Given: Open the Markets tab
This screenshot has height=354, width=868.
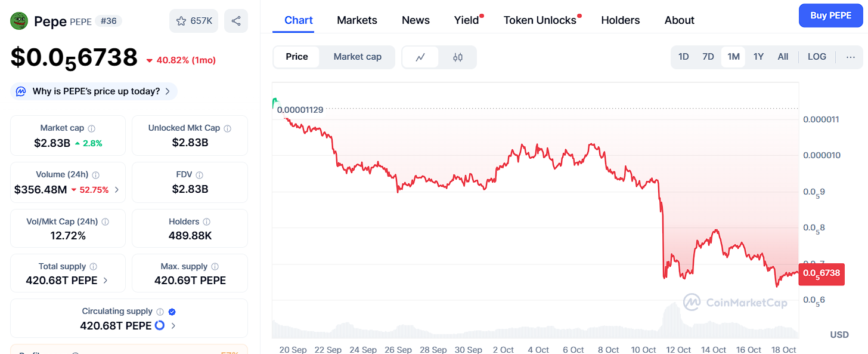Looking at the screenshot, I should (356, 20).
